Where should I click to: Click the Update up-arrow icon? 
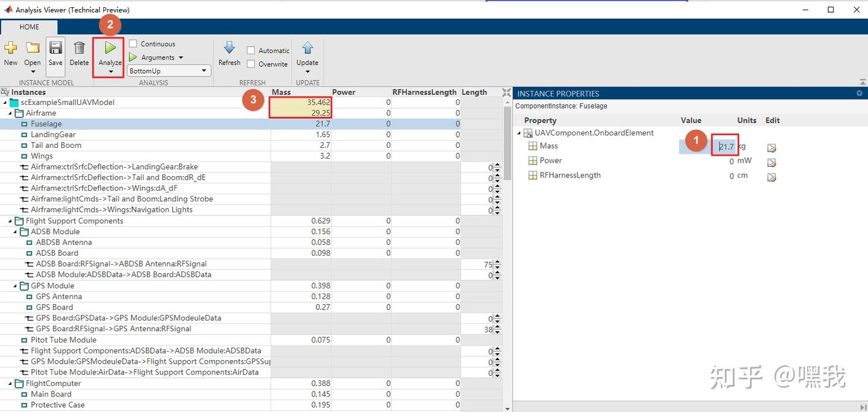tap(307, 49)
